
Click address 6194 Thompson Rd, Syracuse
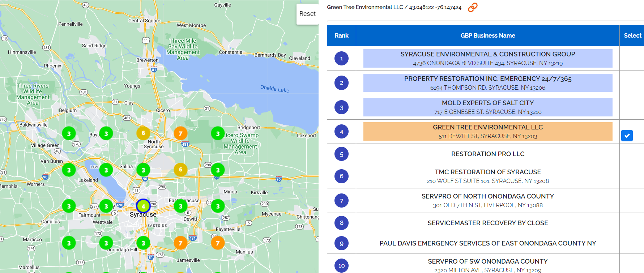(x=488, y=88)
